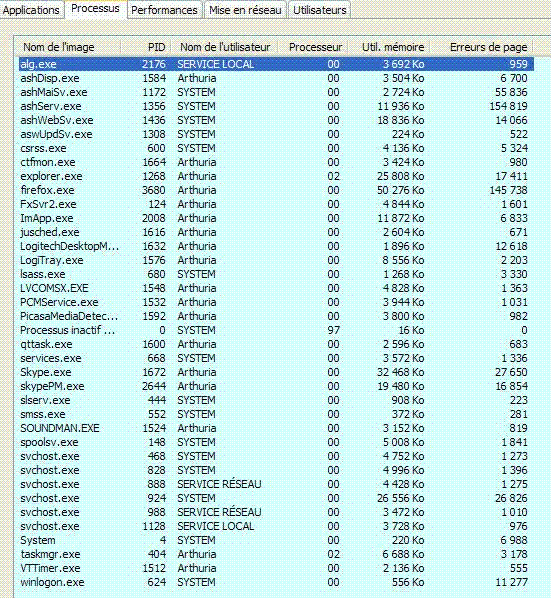Screen dimensions: 551x598
Task: Click the 11 277 page faults cell
Action: [x=511, y=582]
